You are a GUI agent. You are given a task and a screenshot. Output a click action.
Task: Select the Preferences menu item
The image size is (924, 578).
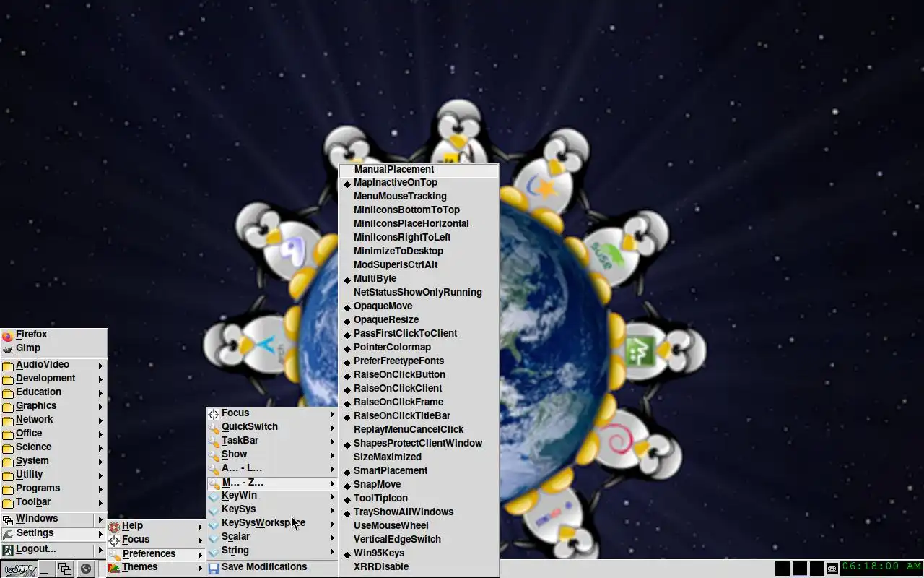tap(155, 554)
